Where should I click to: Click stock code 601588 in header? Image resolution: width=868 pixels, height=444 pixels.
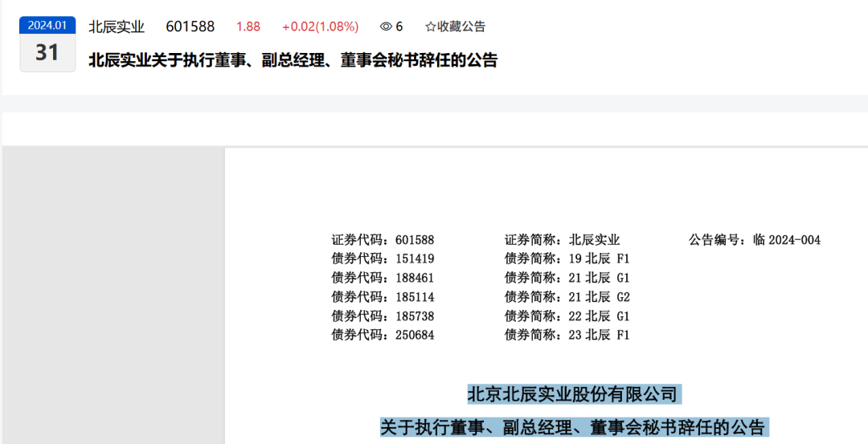tap(190, 26)
